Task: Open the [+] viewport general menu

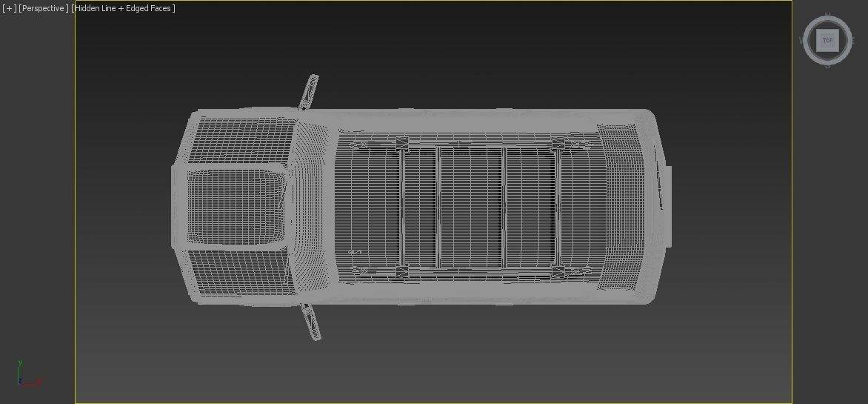Action: (x=9, y=8)
